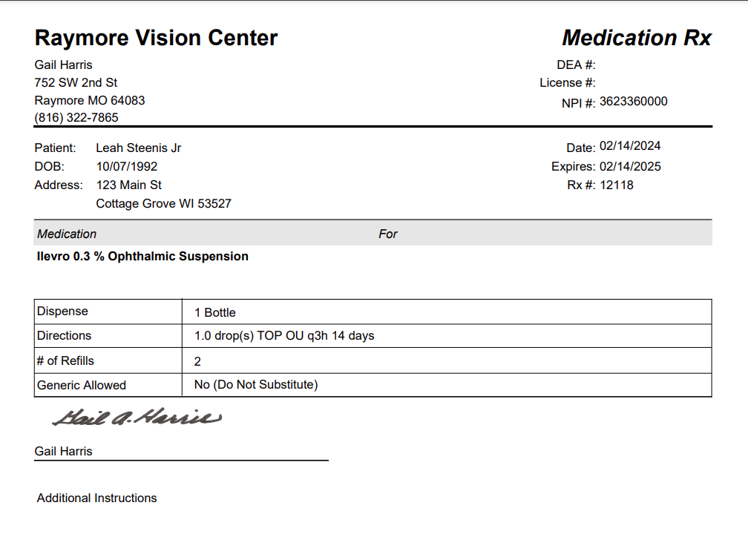Click the number of refills value 2

point(198,362)
